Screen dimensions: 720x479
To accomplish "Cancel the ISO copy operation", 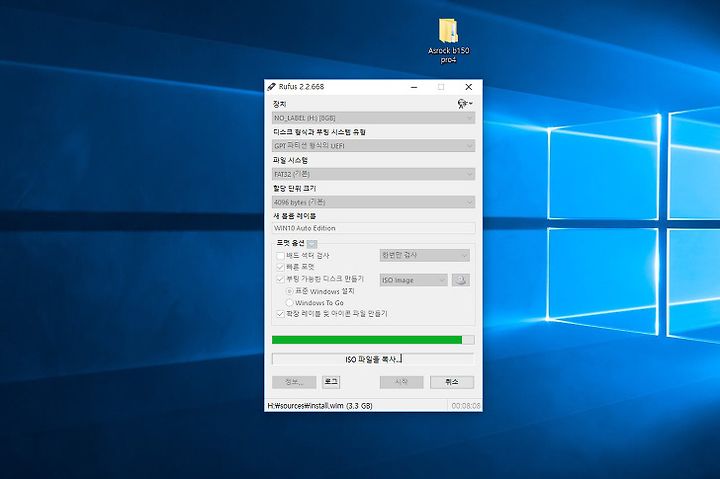I will point(452,382).
